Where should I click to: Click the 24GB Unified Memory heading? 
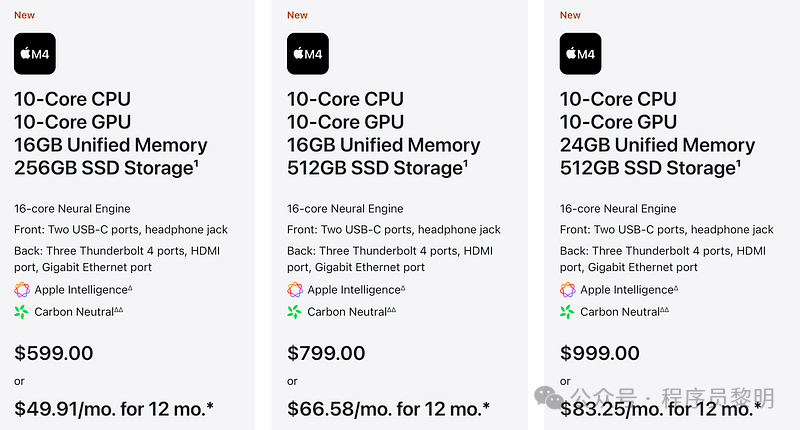pyautogui.click(x=657, y=145)
